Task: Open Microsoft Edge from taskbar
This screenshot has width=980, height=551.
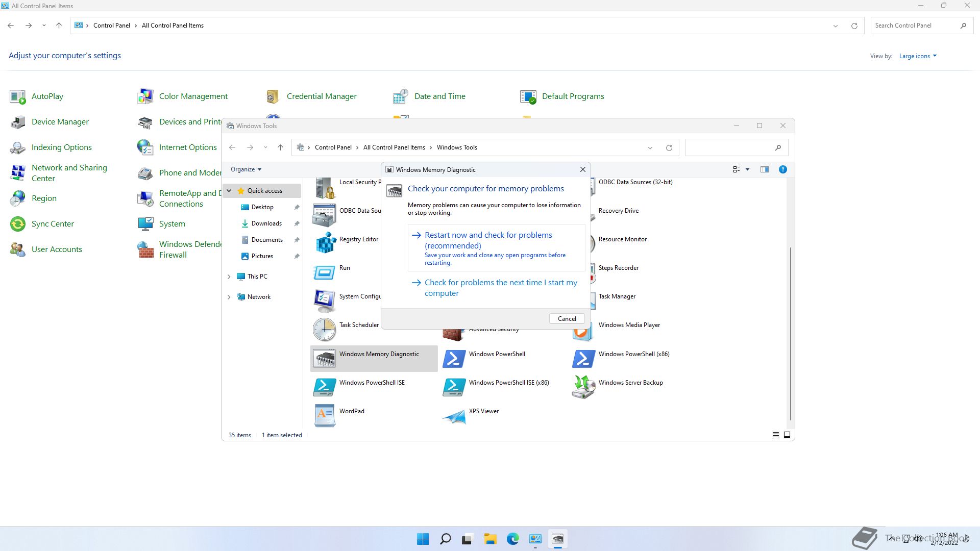Action: click(512, 539)
